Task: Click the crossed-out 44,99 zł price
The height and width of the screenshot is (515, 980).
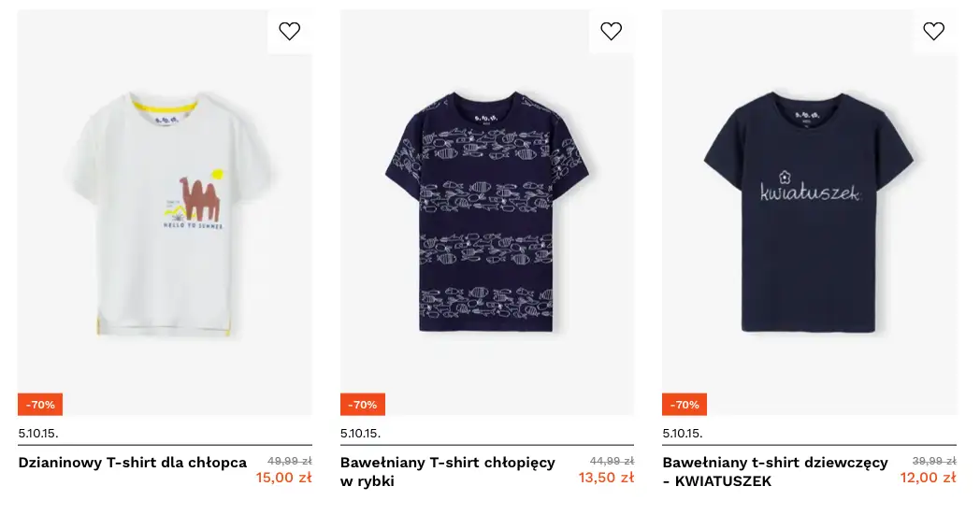Action: pyautogui.click(x=612, y=461)
